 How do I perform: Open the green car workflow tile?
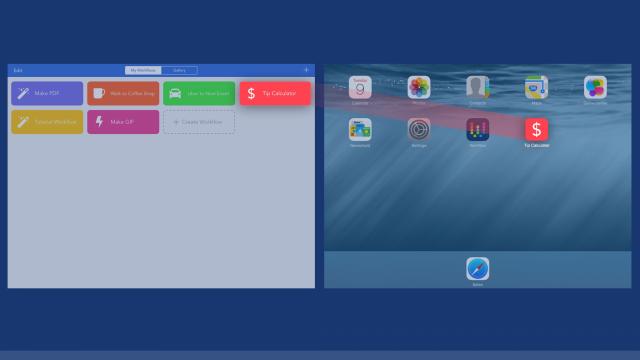199,93
